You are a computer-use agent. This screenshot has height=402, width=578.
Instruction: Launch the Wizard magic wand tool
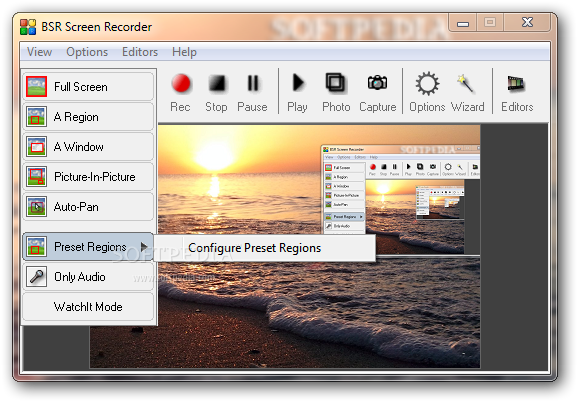(467, 92)
